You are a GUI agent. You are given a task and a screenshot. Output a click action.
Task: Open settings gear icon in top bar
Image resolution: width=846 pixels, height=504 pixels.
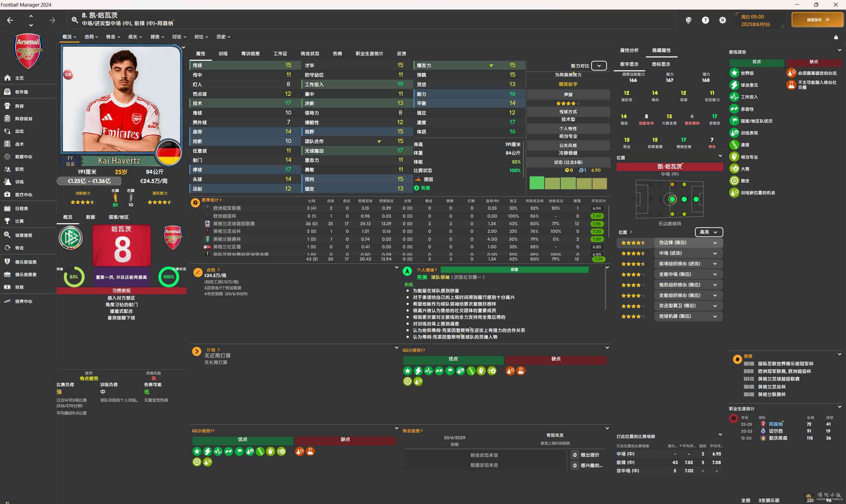pos(722,20)
